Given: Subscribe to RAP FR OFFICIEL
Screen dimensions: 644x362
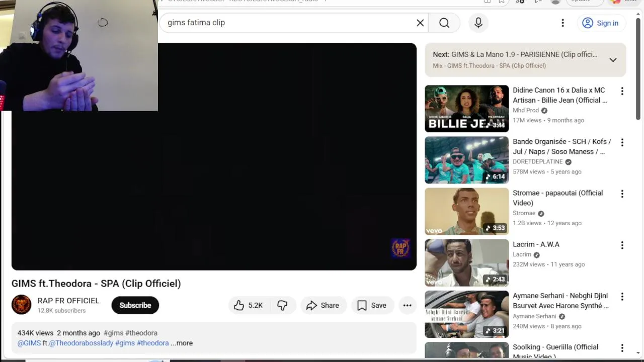Looking at the screenshot, I should pyautogui.click(x=135, y=305).
